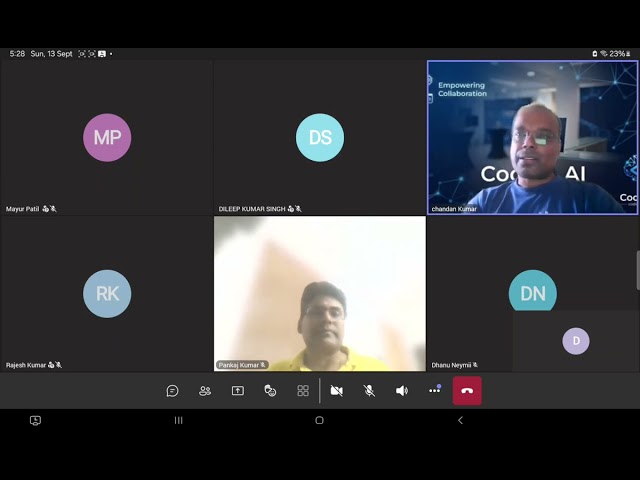Select the DN avatar of Dhanu Neymii
640x480 pixels.
[533, 291]
